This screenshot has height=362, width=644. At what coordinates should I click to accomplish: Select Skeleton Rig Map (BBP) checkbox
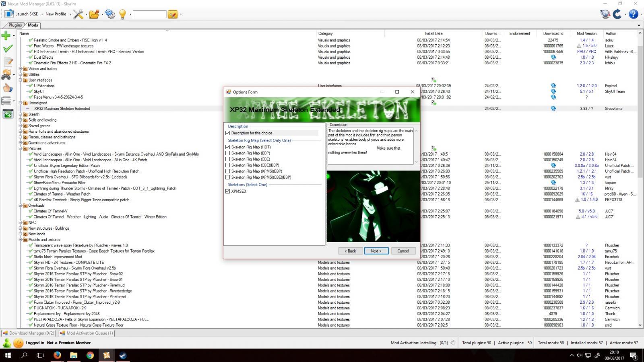pos(228,153)
